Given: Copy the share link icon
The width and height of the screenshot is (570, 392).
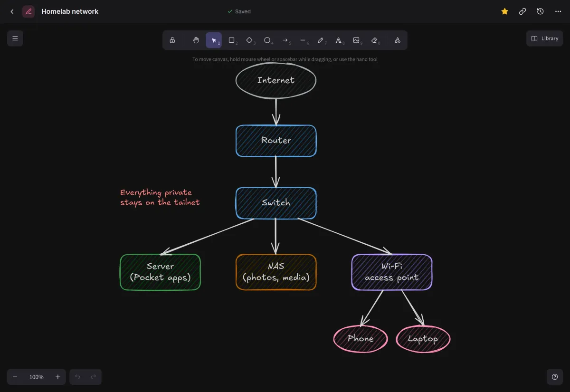Looking at the screenshot, I should pyautogui.click(x=522, y=11).
